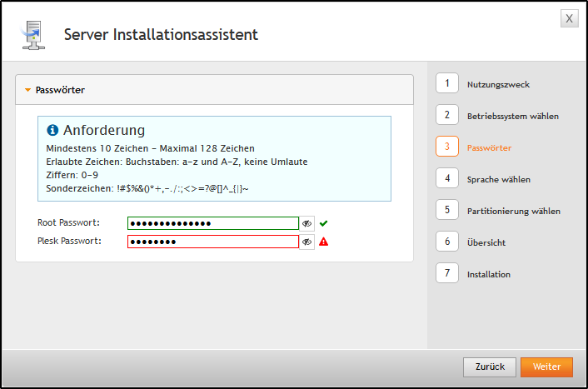Image resolution: width=588 pixels, height=389 pixels.
Task: Focus the Root Passwort input field
Action: click(x=212, y=223)
